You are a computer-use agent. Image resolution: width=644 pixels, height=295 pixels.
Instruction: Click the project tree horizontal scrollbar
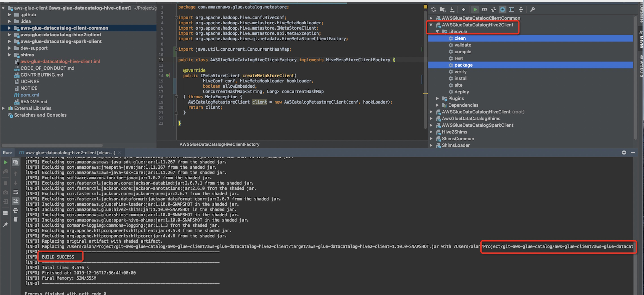click(x=52, y=145)
